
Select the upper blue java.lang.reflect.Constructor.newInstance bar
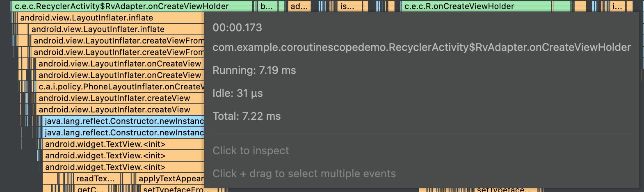(x=124, y=121)
